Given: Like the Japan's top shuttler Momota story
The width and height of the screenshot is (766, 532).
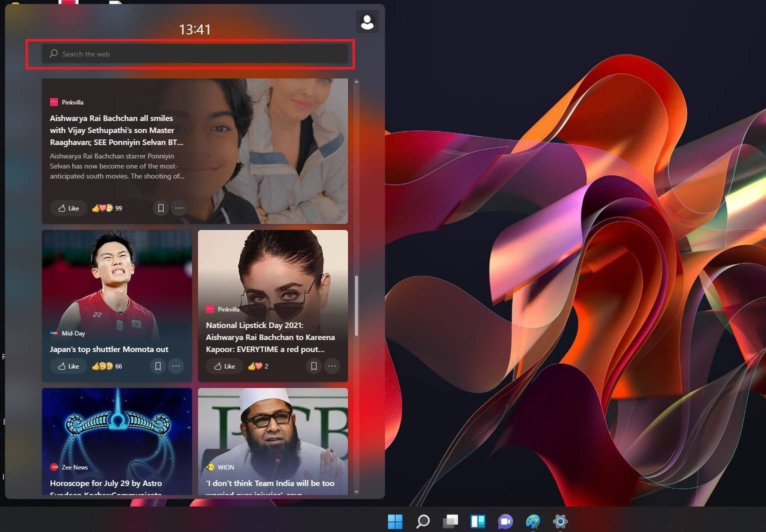Looking at the screenshot, I should (68, 366).
